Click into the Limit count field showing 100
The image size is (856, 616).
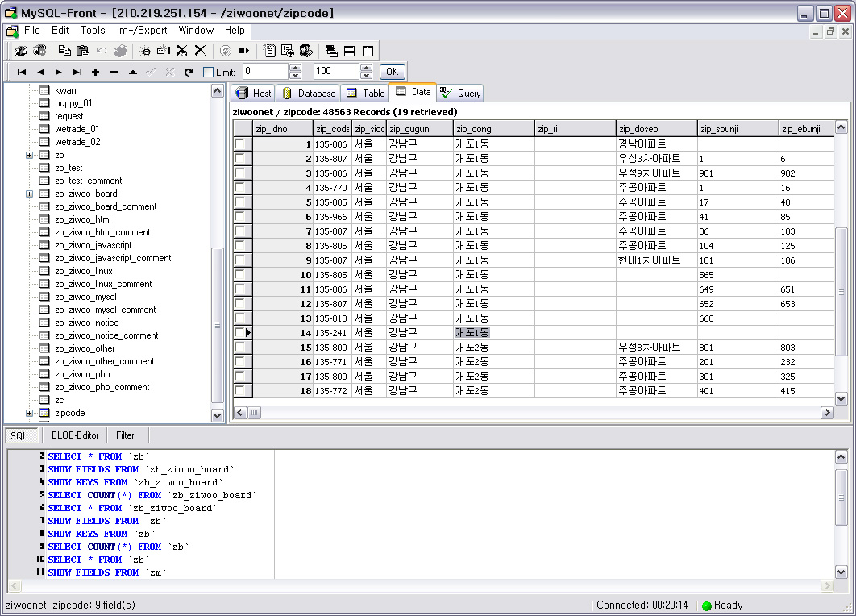336,72
